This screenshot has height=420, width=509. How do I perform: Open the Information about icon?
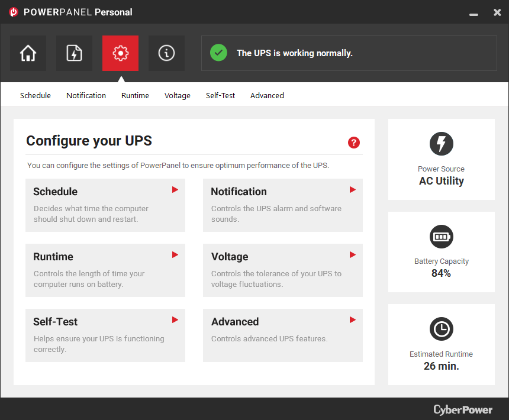pyautogui.click(x=166, y=53)
